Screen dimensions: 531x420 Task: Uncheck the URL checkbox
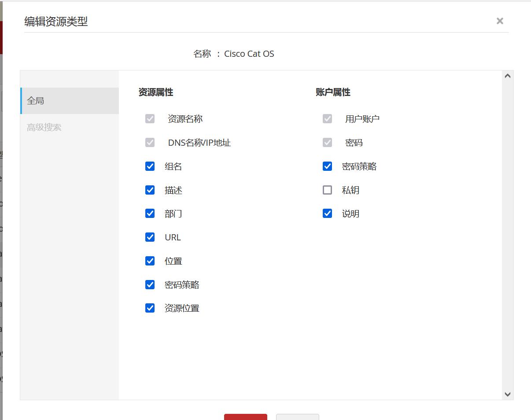(x=150, y=237)
